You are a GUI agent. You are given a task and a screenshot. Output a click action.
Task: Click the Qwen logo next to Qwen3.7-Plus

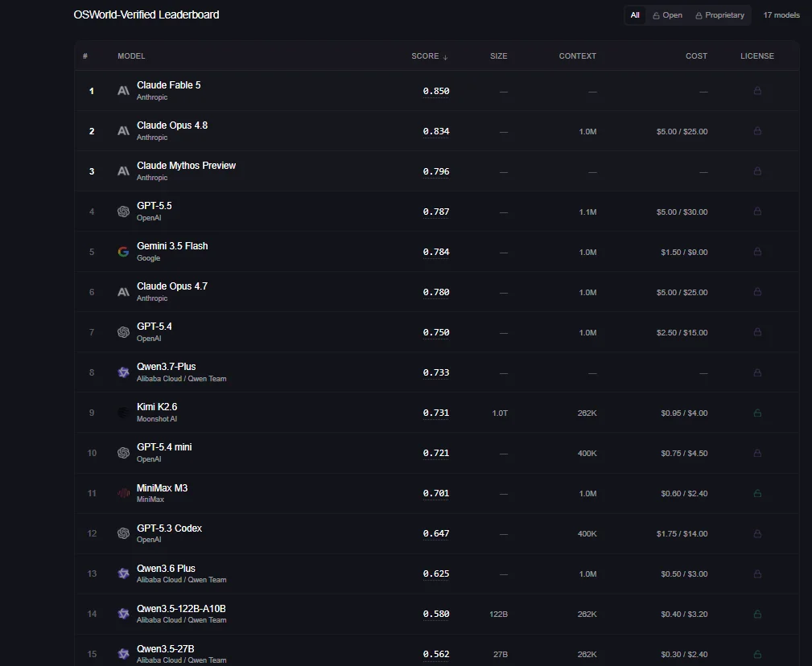coord(123,372)
